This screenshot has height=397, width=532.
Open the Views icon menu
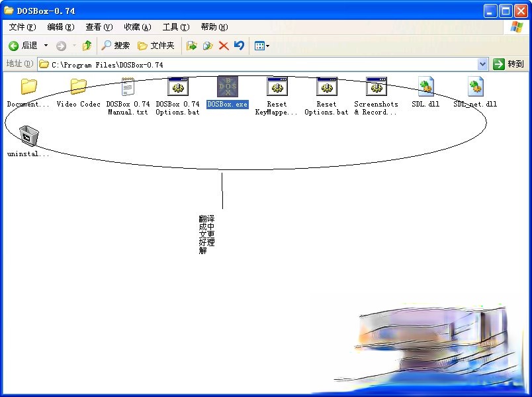[261, 46]
